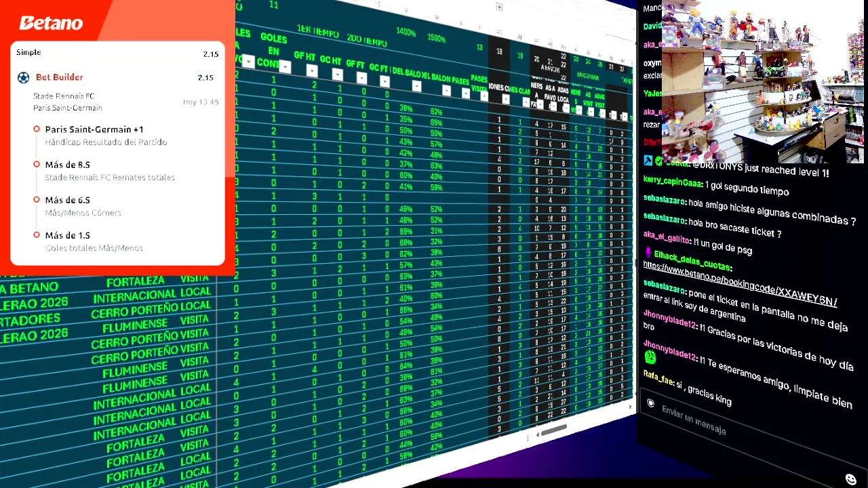Open the PASES VISITA column filter dropdown

coord(484,96)
